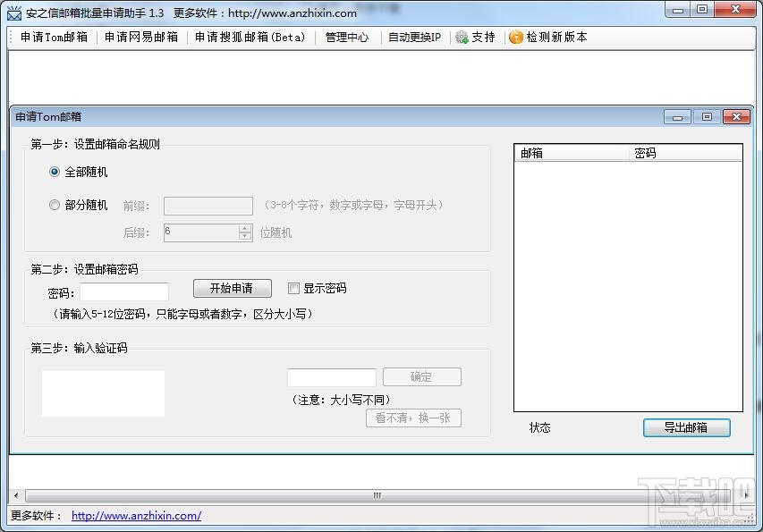The height and width of the screenshot is (532, 763).
Task: Click the 密码 column header
Action: 686,153
